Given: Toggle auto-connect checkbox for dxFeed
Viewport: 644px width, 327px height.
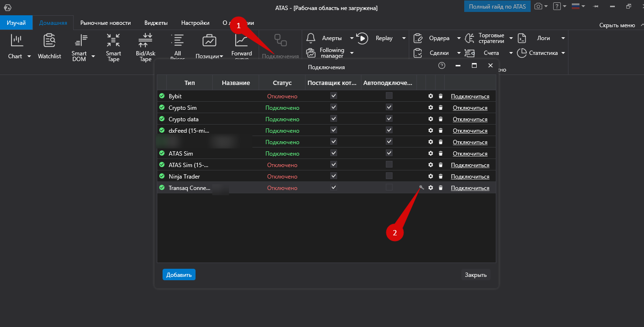Looking at the screenshot, I should point(389,130).
